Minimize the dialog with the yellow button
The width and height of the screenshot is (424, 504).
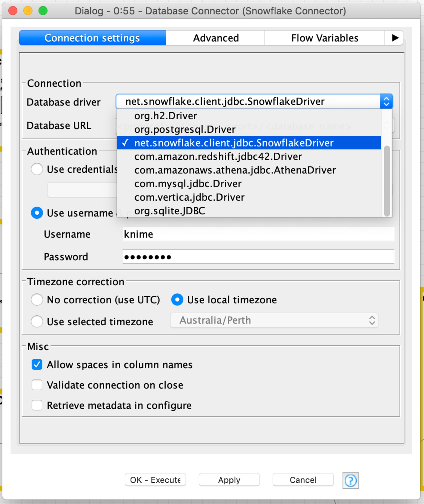(x=28, y=11)
